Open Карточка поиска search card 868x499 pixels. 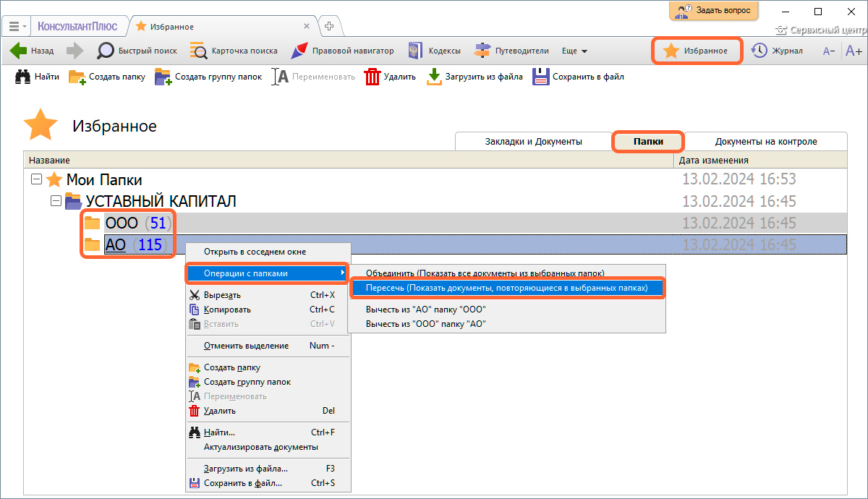click(x=234, y=51)
